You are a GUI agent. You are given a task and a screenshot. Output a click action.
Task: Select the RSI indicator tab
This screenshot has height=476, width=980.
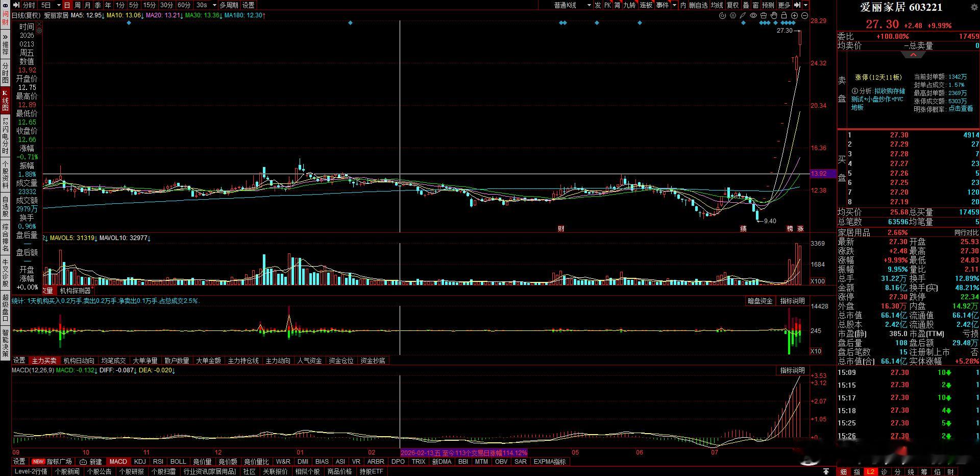158,462
